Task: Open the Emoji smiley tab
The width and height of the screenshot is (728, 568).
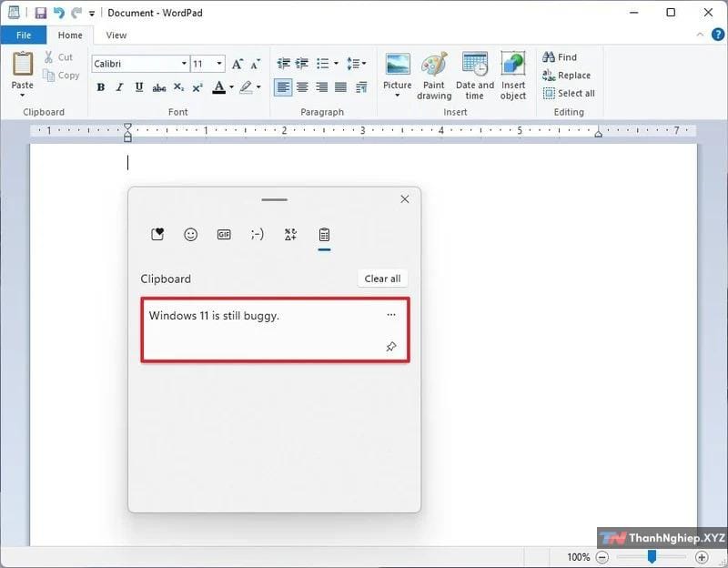Action: [191, 234]
